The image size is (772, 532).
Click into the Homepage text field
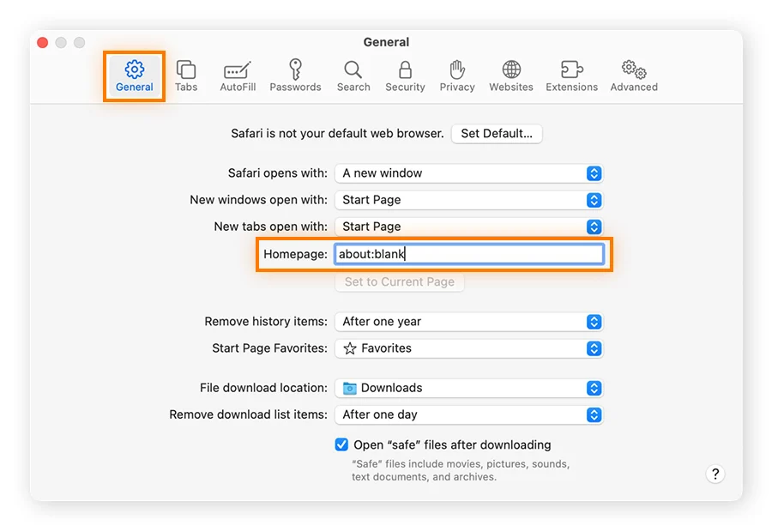(468, 254)
